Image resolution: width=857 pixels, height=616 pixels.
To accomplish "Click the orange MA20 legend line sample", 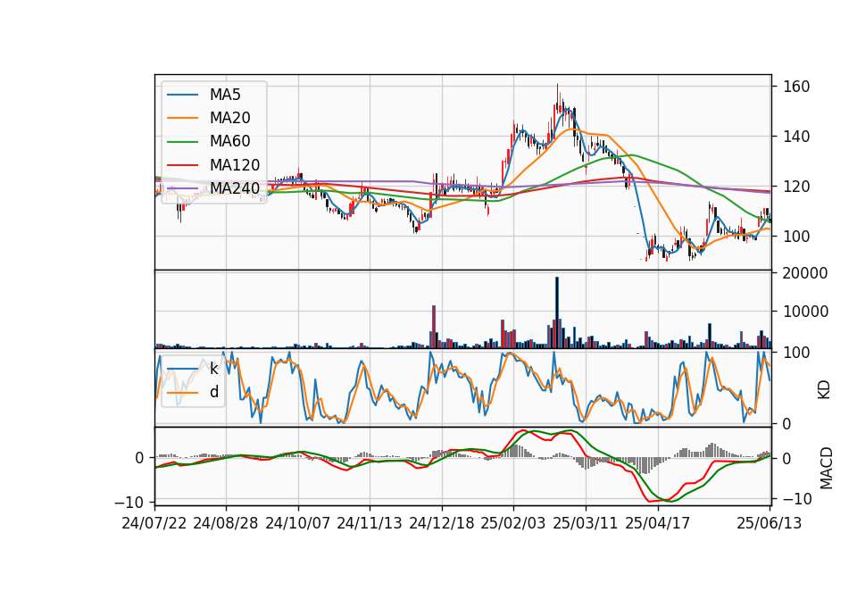I will [x=182, y=118].
